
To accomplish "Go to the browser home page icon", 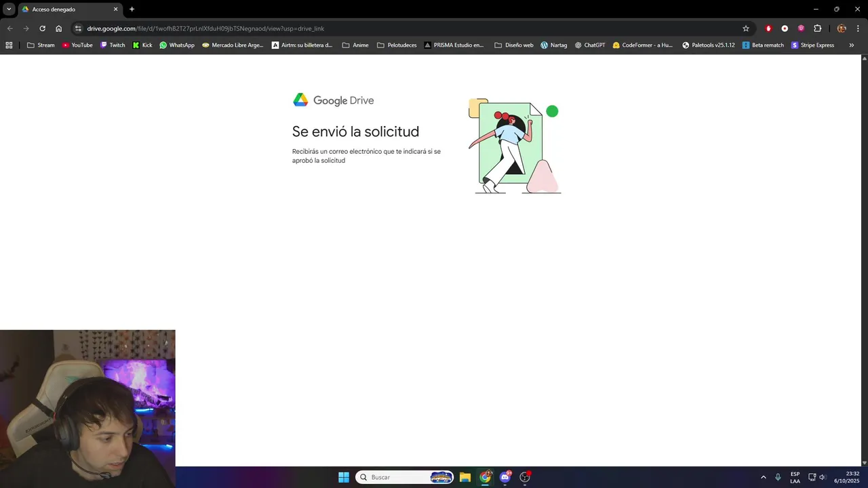I will tap(59, 28).
